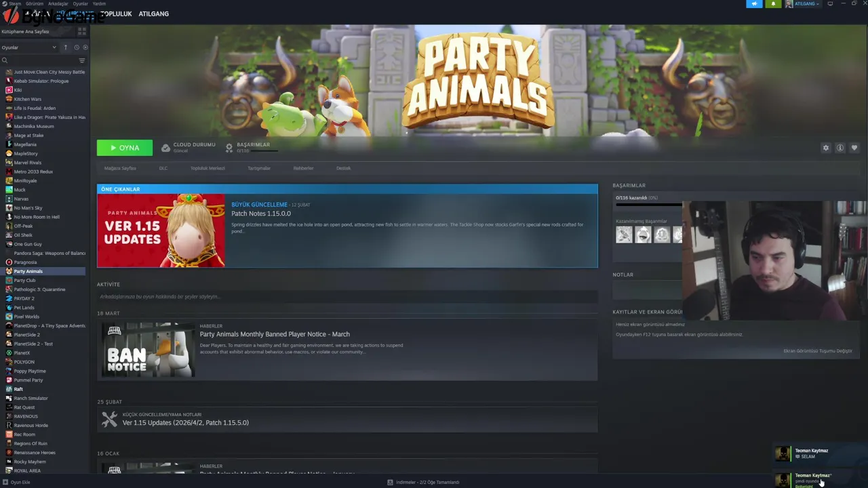This screenshot has height=488, width=868.
Task: Add Party Animals to favorites heart
Action: point(854,148)
